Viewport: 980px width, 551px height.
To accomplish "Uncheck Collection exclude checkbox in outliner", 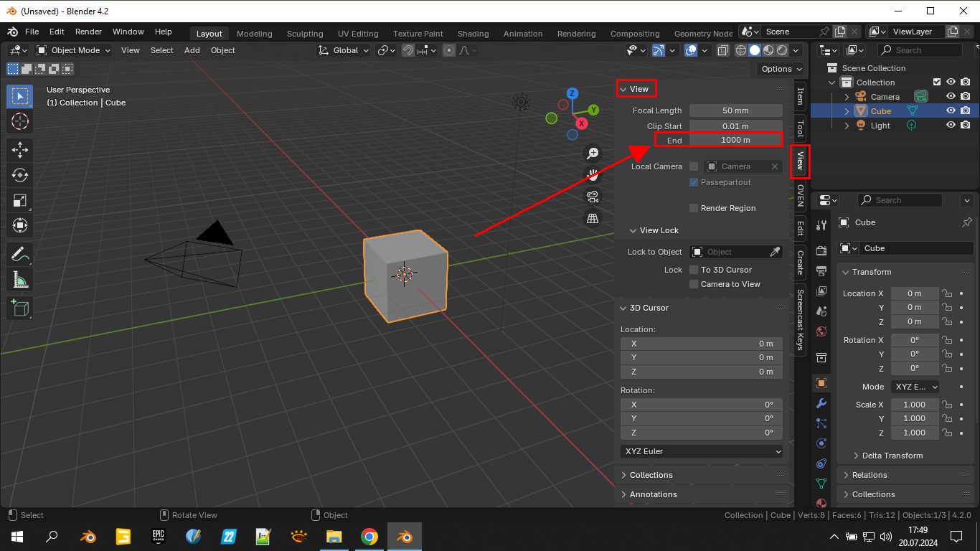I will click(936, 83).
